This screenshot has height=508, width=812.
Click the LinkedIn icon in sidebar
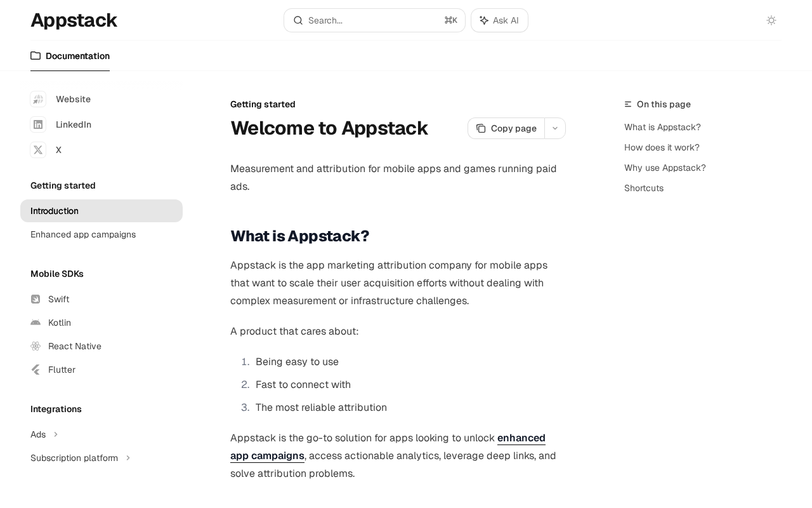pyautogui.click(x=38, y=124)
